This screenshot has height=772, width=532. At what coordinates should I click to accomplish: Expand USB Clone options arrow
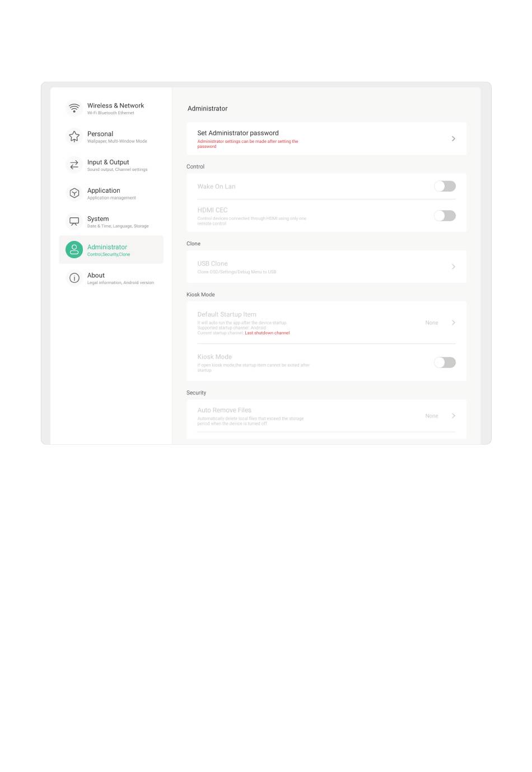pyautogui.click(x=453, y=267)
